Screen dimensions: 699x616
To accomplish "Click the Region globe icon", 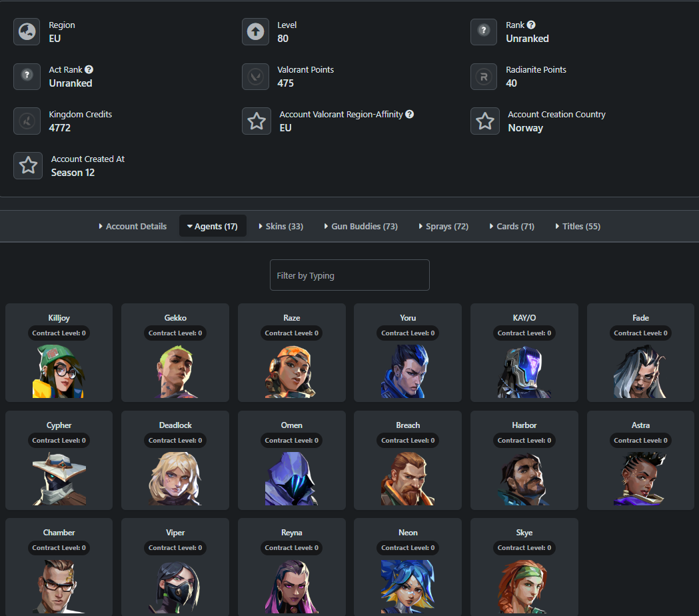I will [x=27, y=32].
